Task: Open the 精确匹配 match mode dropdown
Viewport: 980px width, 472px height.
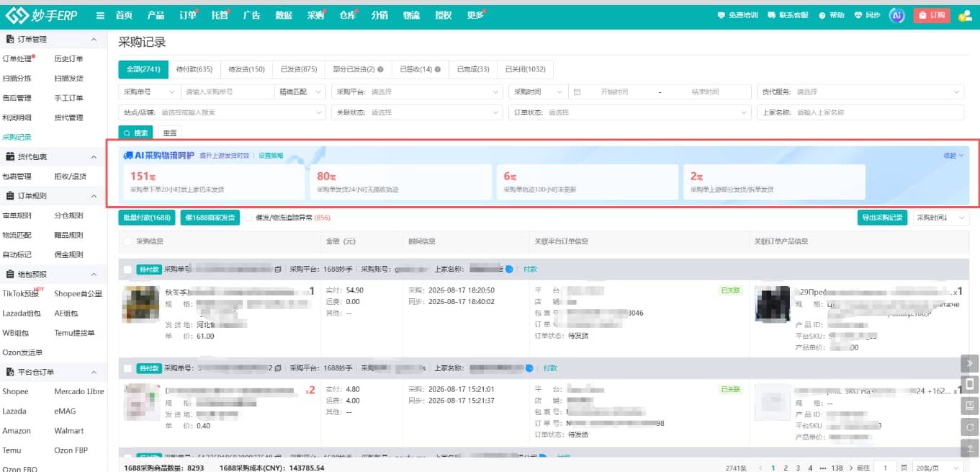Action: [300, 92]
